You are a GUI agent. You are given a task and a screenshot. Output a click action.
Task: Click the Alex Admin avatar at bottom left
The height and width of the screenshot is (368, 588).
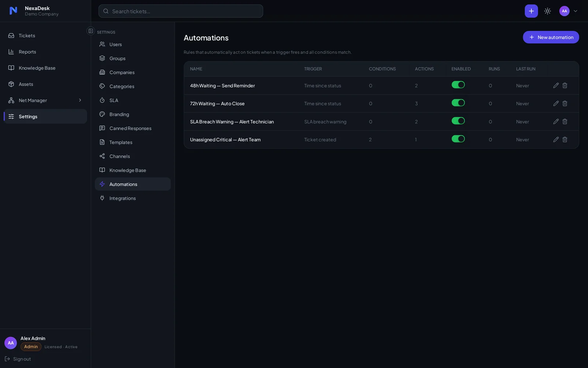(11, 343)
